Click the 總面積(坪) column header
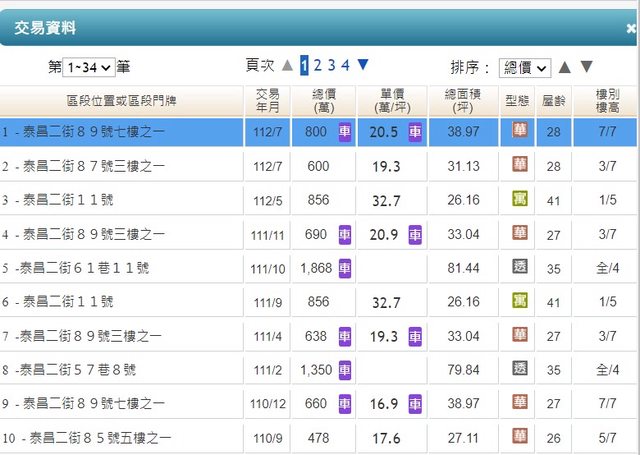The width and height of the screenshot is (640, 455). click(x=463, y=100)
